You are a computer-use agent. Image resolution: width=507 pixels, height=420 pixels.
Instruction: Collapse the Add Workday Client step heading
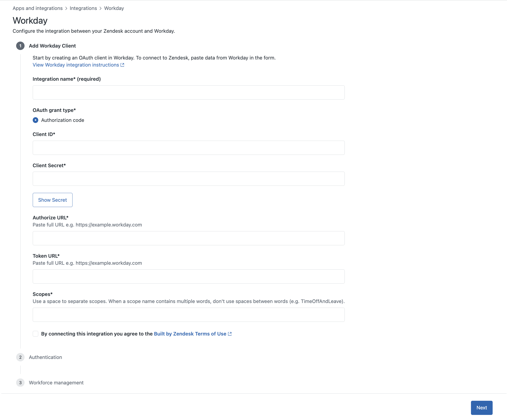tap(52, 46)
